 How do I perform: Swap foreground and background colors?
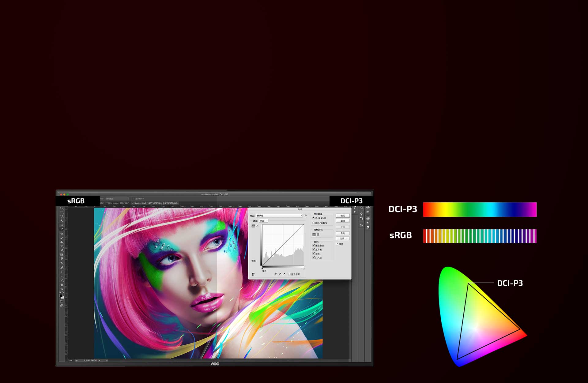pos(63,292)
